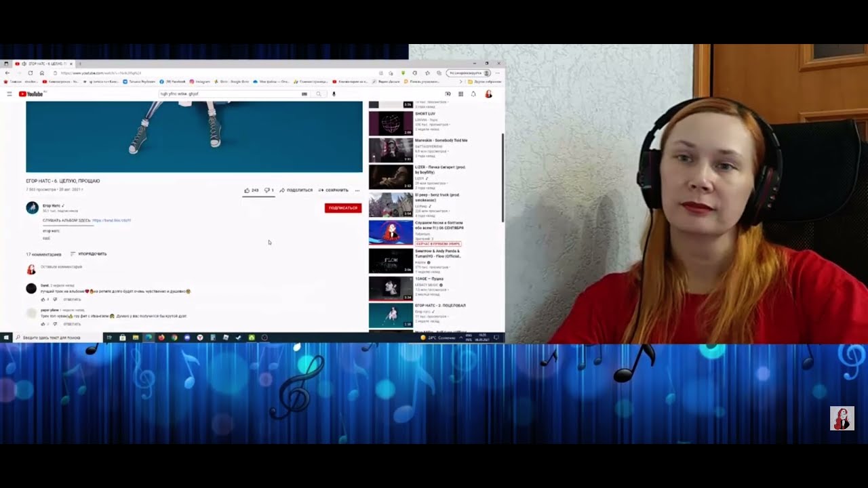Open the browser home icon
Screen dimensions: 868x488
point(42,73)
